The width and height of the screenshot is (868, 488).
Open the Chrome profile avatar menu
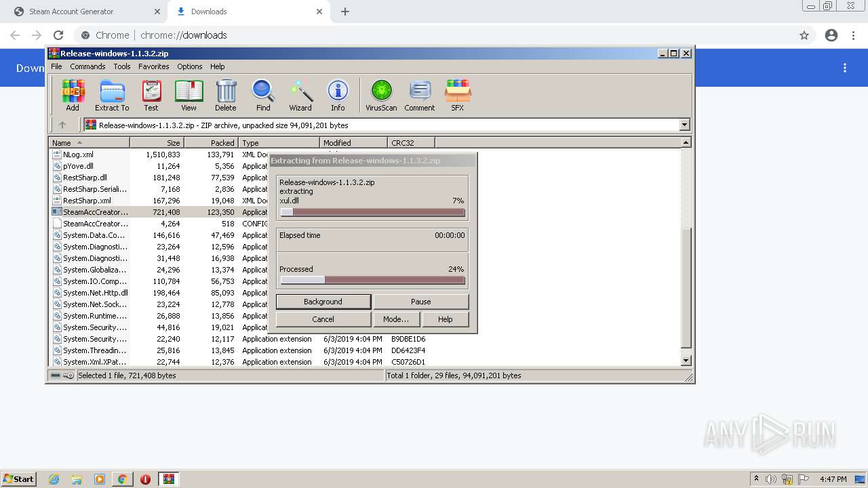[831, 35]
